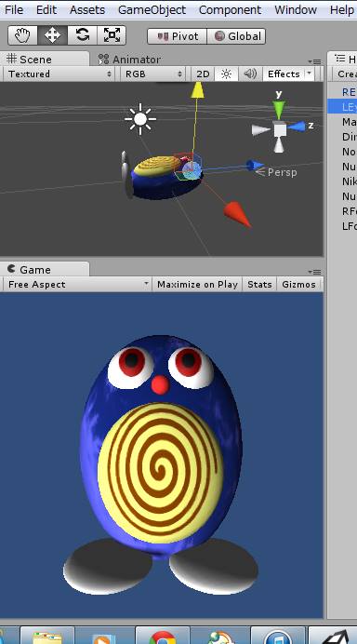
Task: Open Chrome from the Windows taskbar
Action: [x=163, y=637]
